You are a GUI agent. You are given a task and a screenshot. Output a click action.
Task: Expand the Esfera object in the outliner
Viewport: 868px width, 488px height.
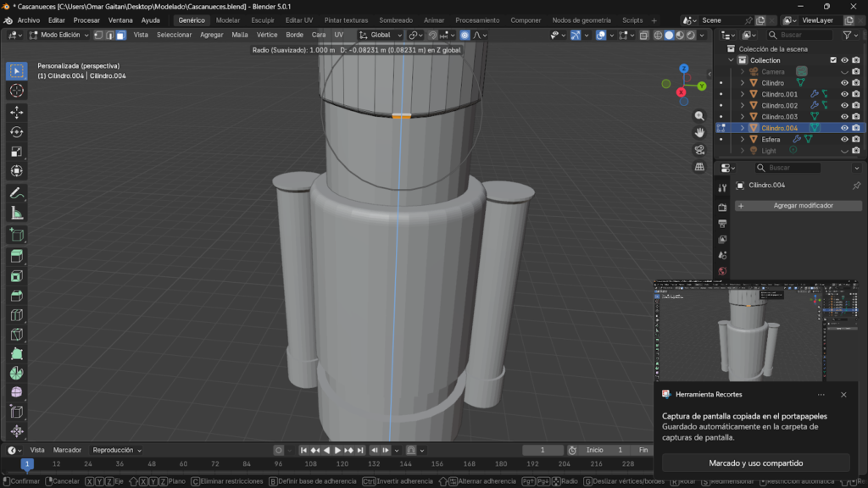[743, 139]
